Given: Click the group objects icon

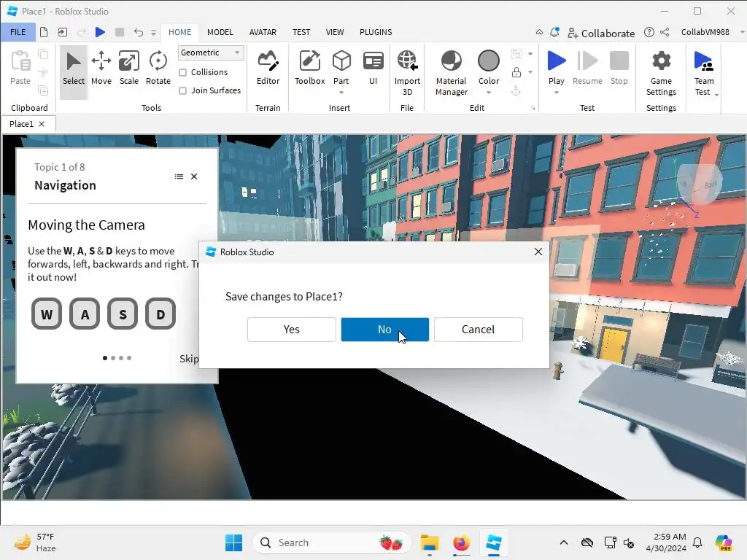Looking at the screenshot, I should pos(516,54).
